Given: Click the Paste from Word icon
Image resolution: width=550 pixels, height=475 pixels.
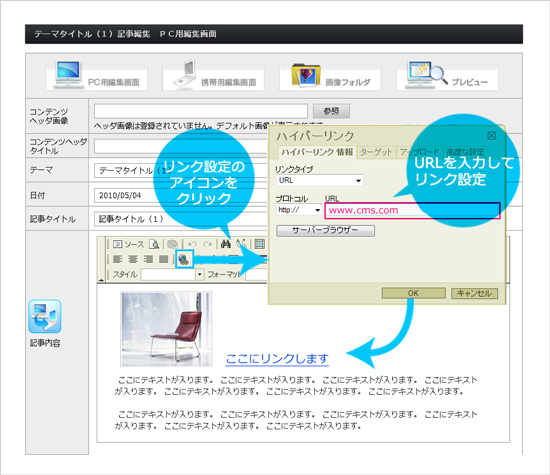Looking at the screenshot, I should pyautogui.click(x=173, y=244).
